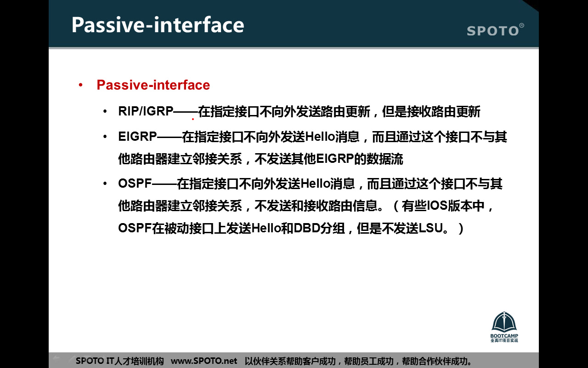The image size is (588, 368).
Task: Click the RIP/IGRP bullet line
Action: (299, 111)
